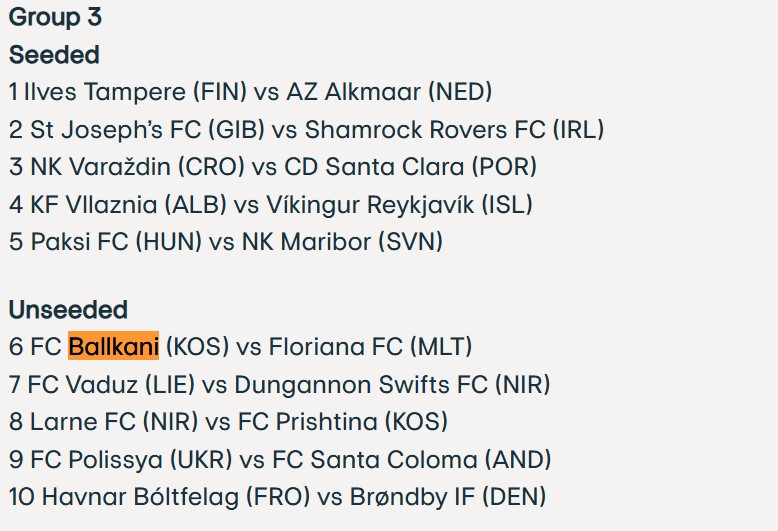
Task: Click the Unseeded subheading
Action: (x=68, y=310)
